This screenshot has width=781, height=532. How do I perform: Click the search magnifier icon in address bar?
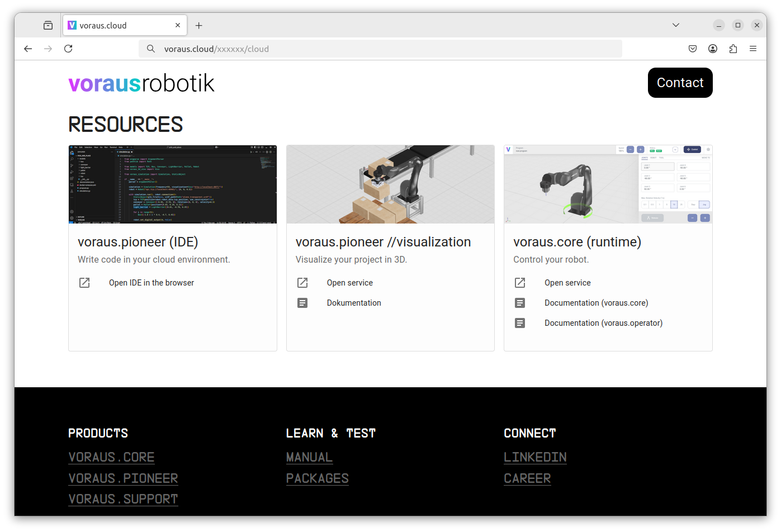pos(151,49)
